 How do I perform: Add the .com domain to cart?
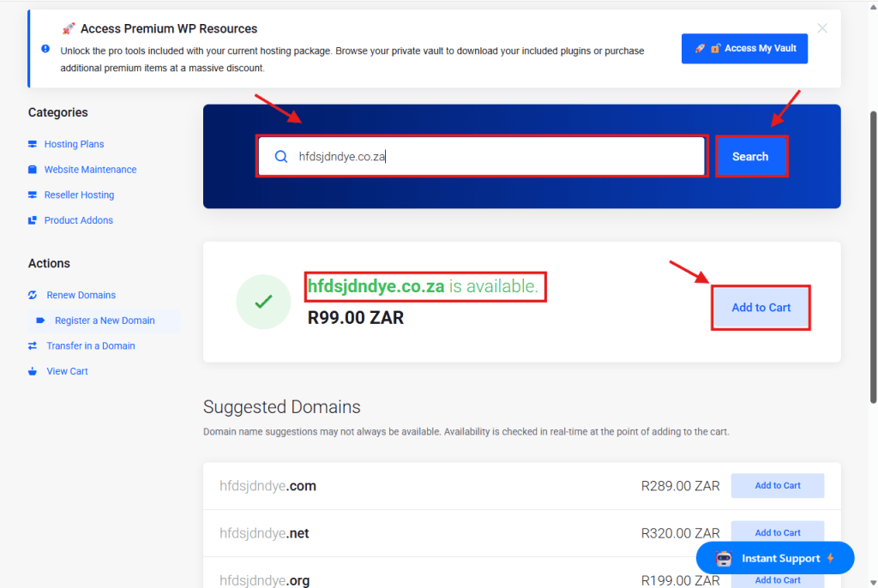(777, 486)
